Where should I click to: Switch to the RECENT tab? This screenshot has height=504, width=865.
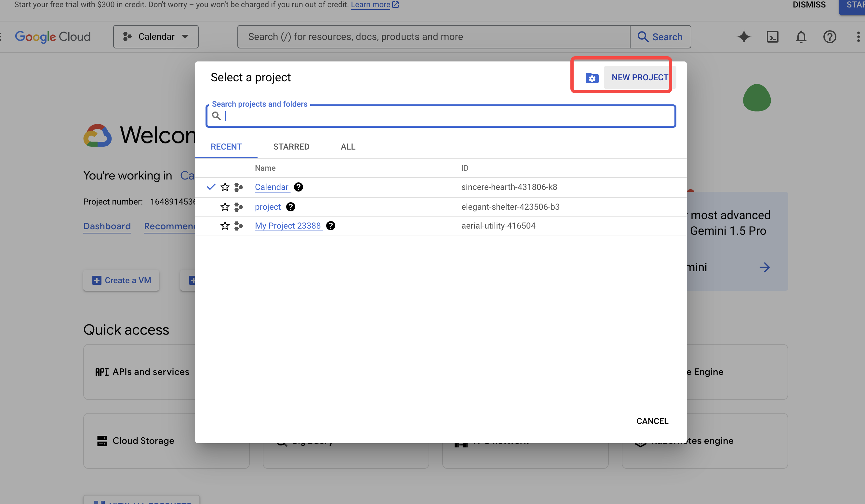pos(226,147)
